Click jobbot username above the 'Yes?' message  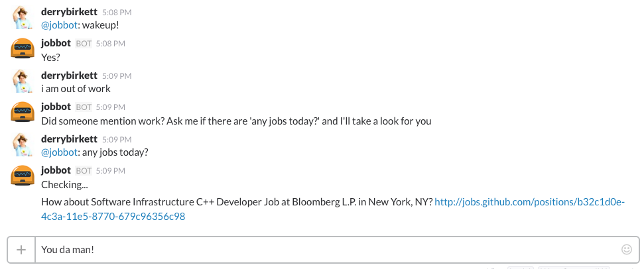pyautogui.click(x=56, y=43)
